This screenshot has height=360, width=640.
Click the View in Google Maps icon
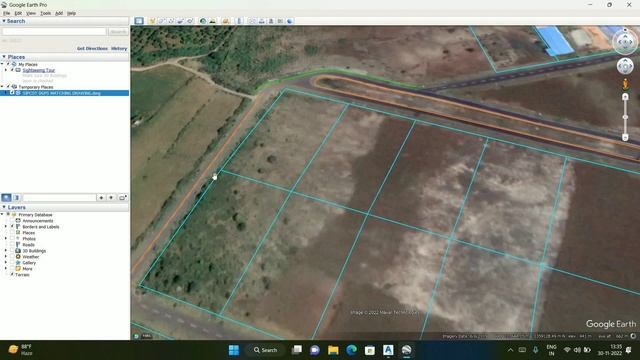(280, 21)
